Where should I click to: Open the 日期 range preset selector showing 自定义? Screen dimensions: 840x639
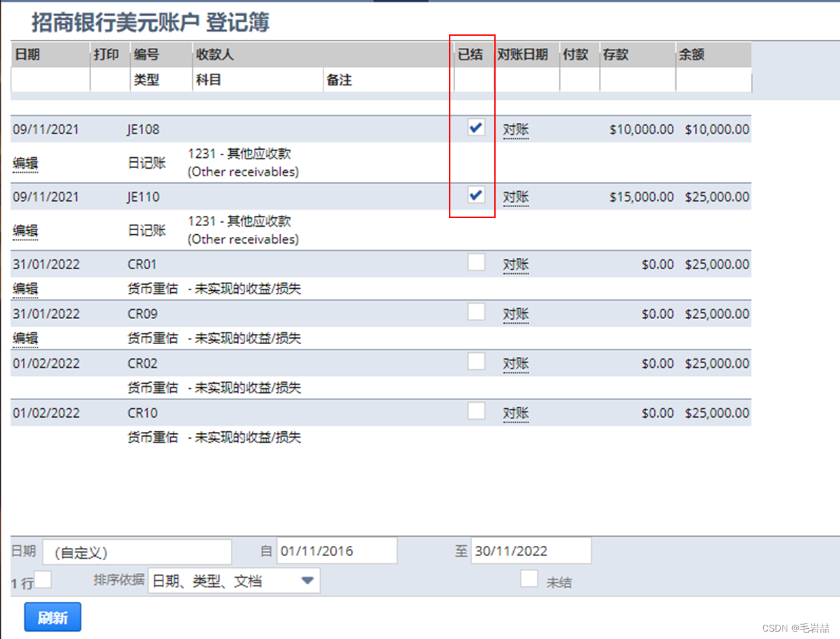(x=138, y=551)
